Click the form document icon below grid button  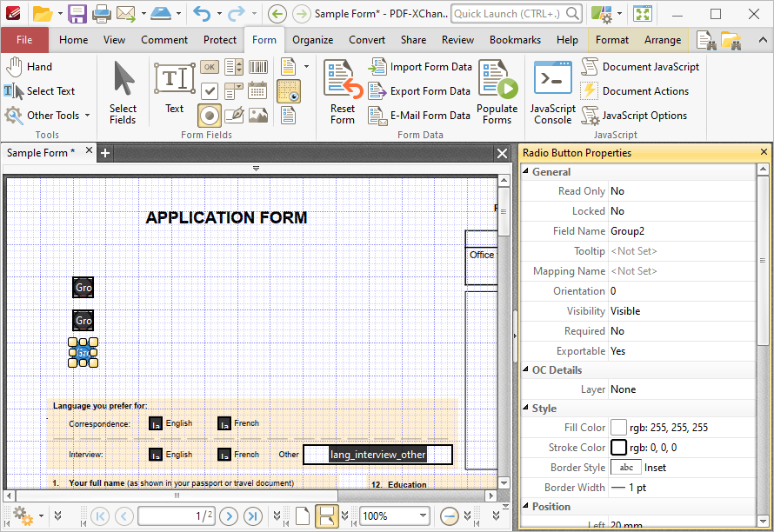coord(288,116)
